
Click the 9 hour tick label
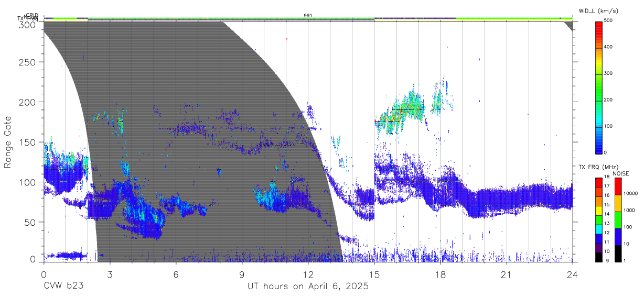click(x=242, y=274)
